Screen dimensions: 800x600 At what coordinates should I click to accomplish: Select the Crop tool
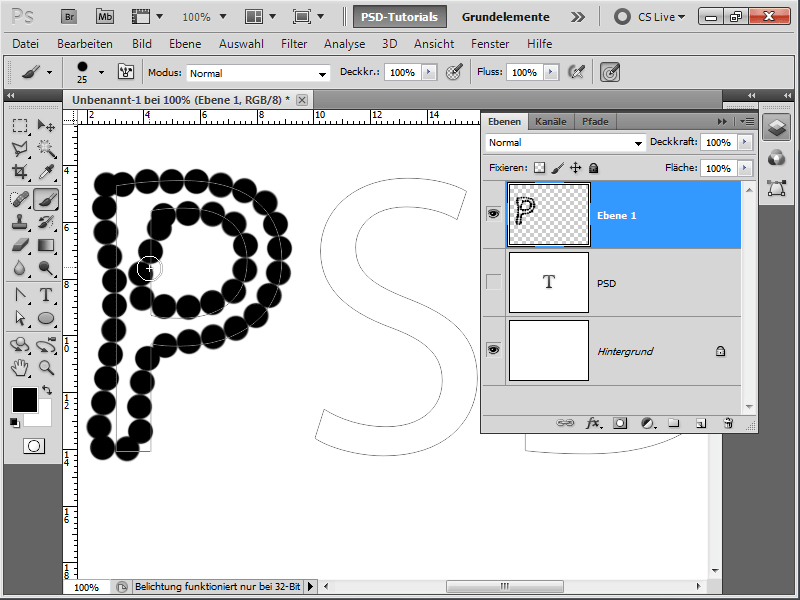click(20, 172)
